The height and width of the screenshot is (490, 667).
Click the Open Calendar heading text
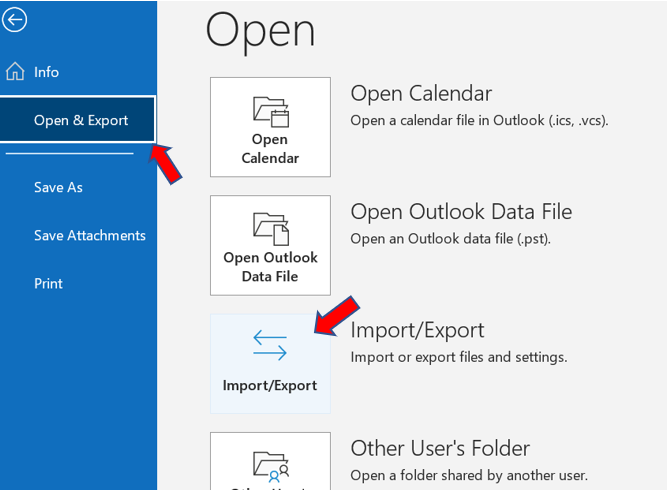click(420, 93)
